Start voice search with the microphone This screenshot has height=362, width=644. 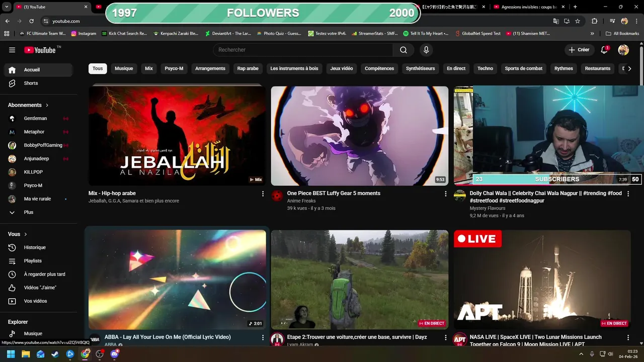click(426, 50)
